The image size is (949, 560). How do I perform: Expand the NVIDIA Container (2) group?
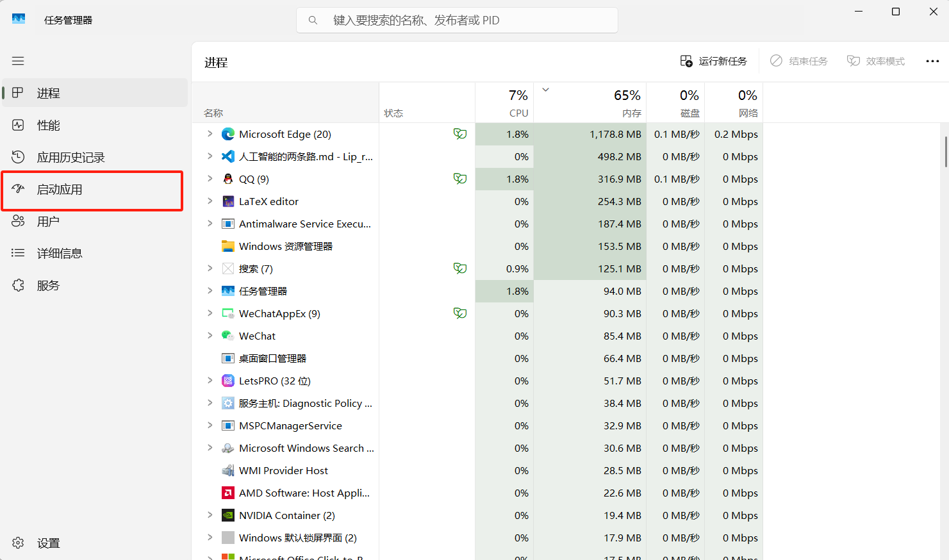[210, 515]
